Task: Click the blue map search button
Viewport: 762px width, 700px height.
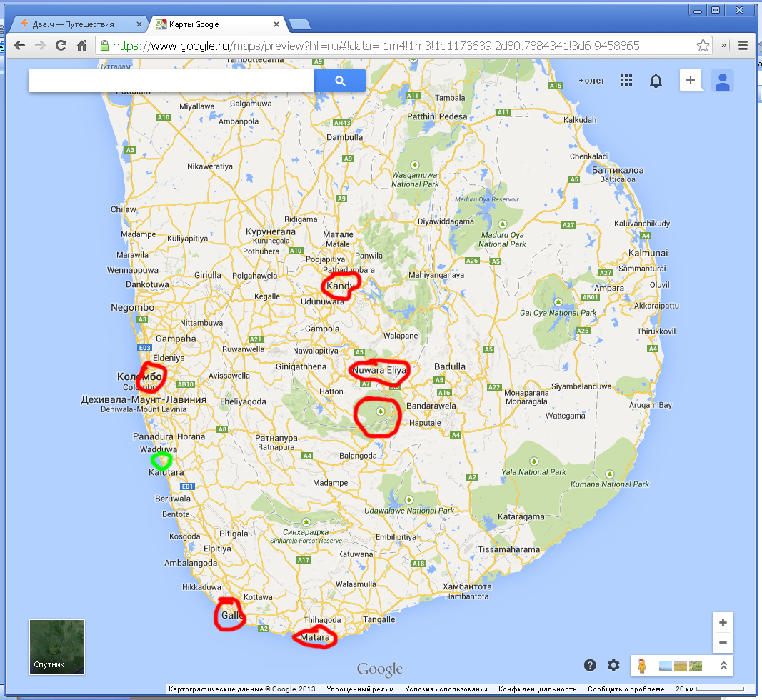Action: pyautogui.click(x=340, y=81)
